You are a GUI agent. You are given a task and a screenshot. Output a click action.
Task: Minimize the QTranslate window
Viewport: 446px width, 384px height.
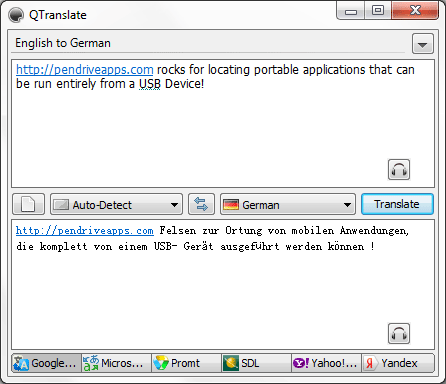(351, 11)
